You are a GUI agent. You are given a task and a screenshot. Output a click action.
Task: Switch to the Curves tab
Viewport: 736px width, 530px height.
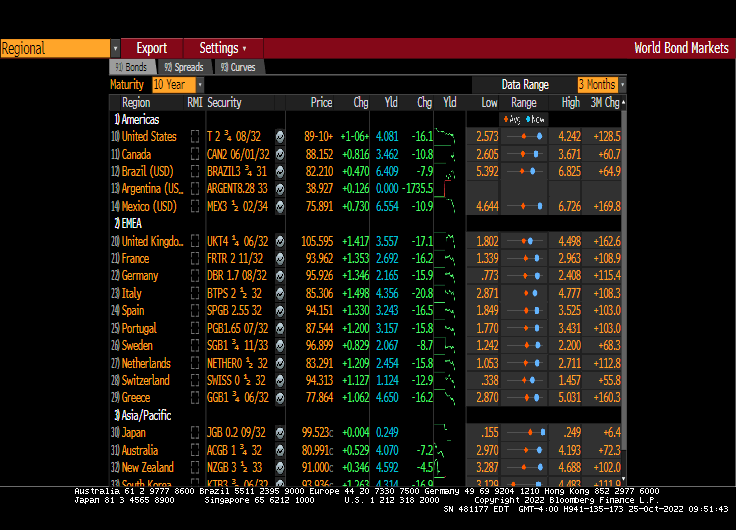[238, 67]
